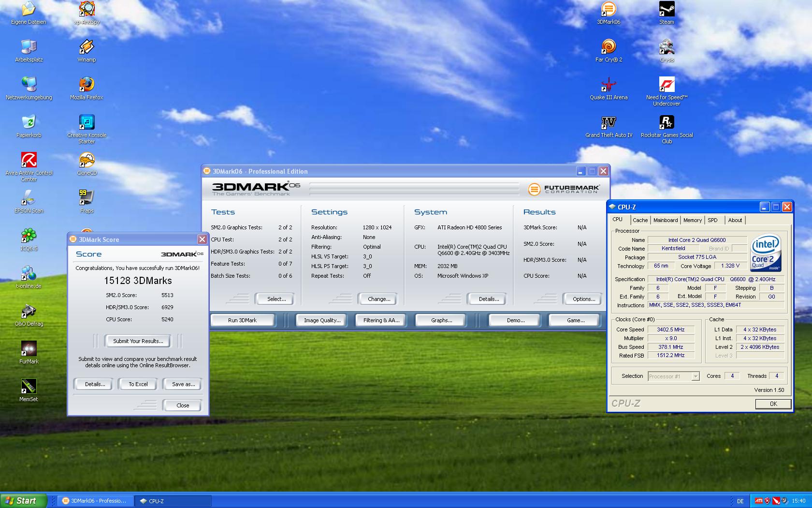Launch Need for Speed Undercover
Viewport: 812px width, 508px height.
[667, 91]
